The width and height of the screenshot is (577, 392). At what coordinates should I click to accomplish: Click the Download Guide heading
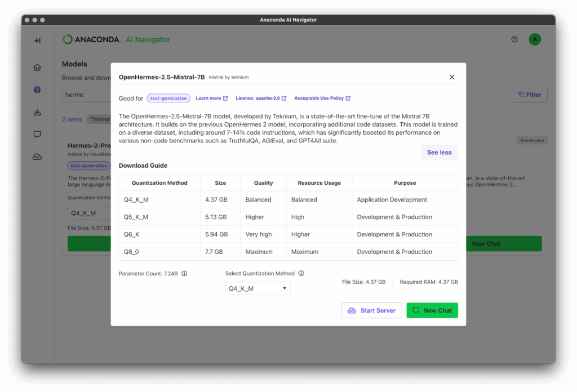click(143, 166)
